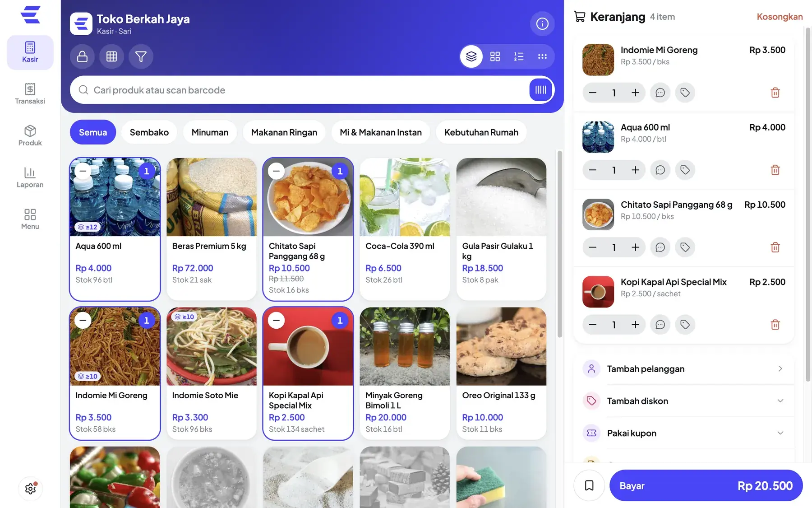Open Tambah pelanggan row

684,369
